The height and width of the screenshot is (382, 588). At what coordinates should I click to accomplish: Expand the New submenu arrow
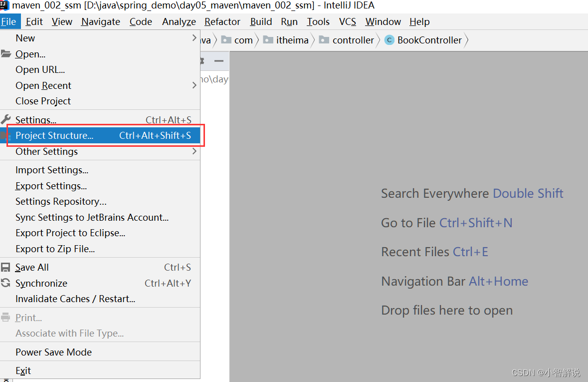click(x=194, y=38)
